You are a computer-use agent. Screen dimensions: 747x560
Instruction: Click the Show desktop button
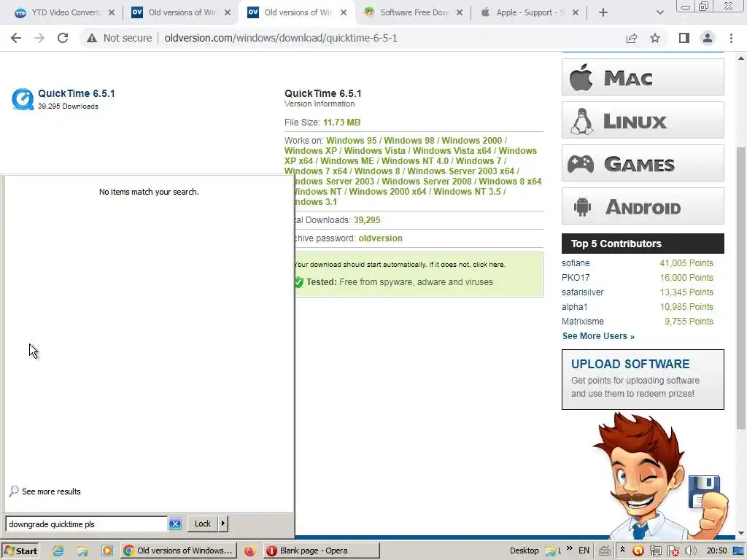(739, 551)
